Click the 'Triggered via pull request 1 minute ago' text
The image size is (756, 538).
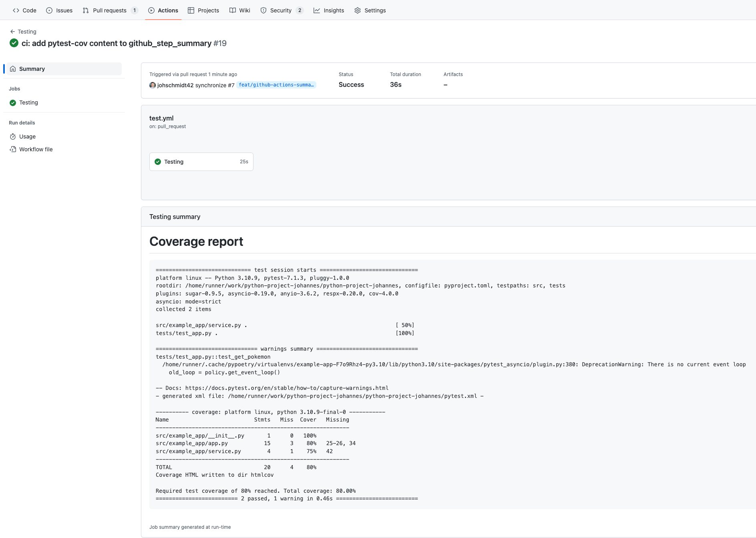[x=193, y=74]
